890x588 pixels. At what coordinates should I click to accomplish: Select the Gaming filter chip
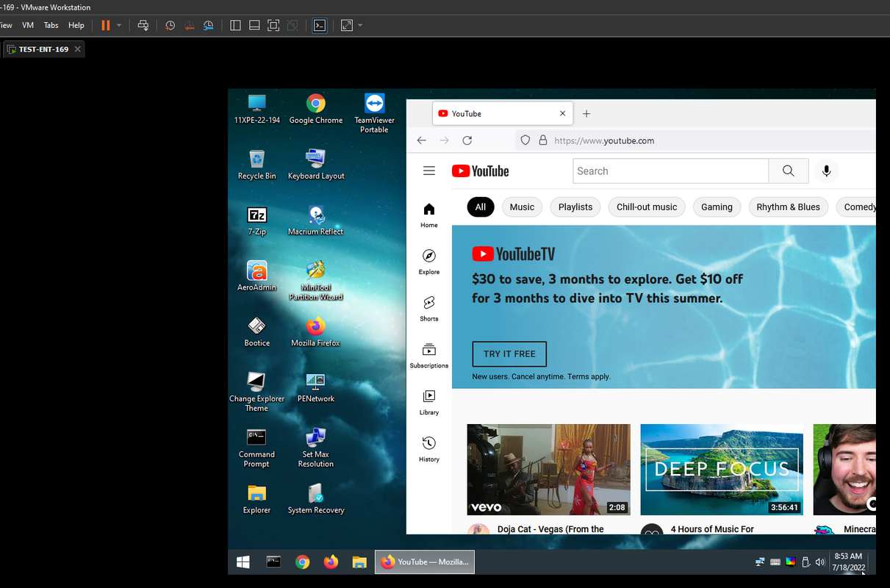[717, 207]
